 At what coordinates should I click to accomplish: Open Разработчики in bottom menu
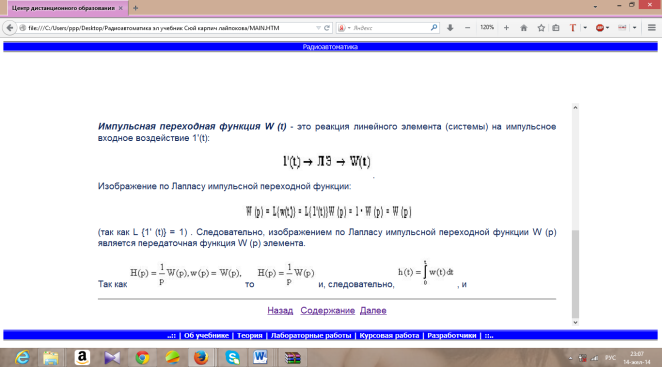coord(452,335)
